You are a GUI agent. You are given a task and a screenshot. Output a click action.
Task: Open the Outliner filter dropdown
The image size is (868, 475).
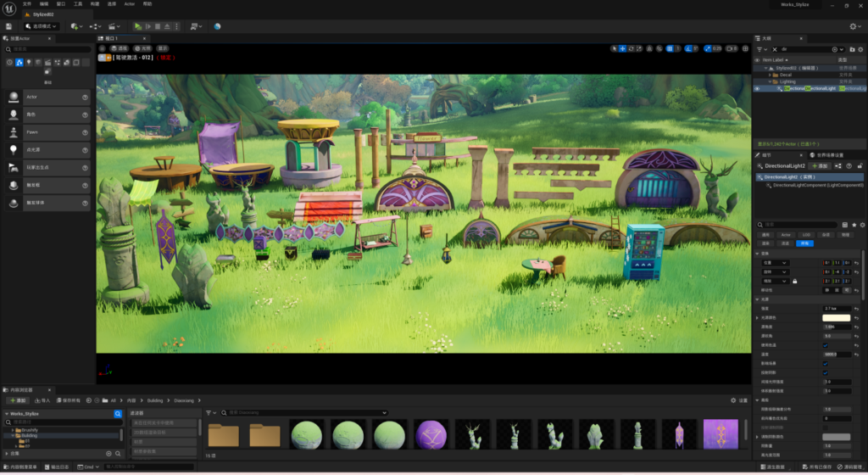point(762,49)
